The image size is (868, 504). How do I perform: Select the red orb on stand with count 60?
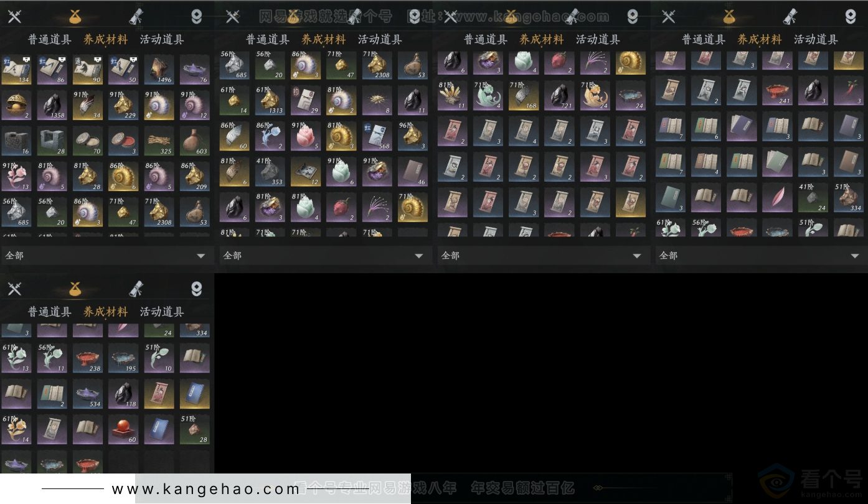(124, 430)
